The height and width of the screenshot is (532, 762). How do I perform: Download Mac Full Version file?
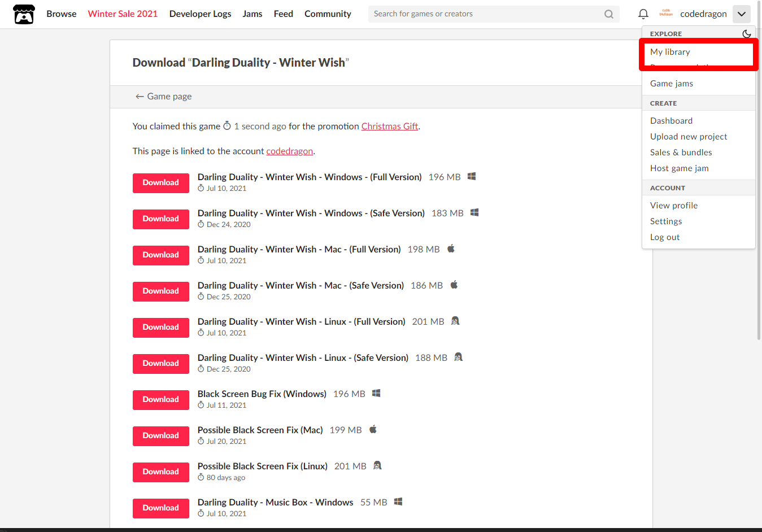coord(161,255)
